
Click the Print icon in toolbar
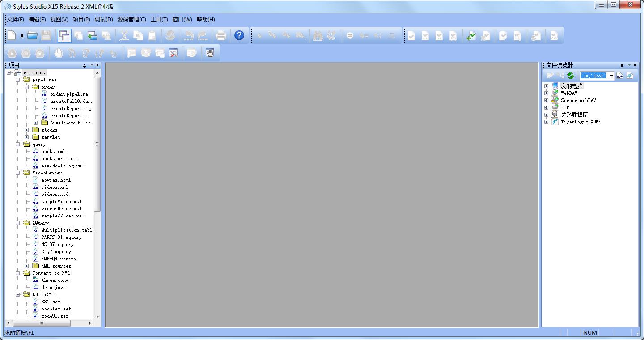(221, 35)
